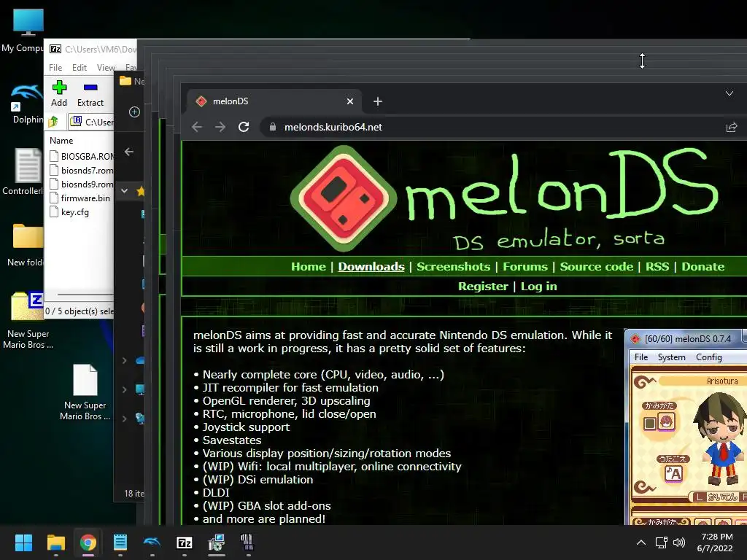The image size is (747, 560).
Task: Open File menu in melonDS 0.7.4 screenshot
Action: (x=640, y=357)
